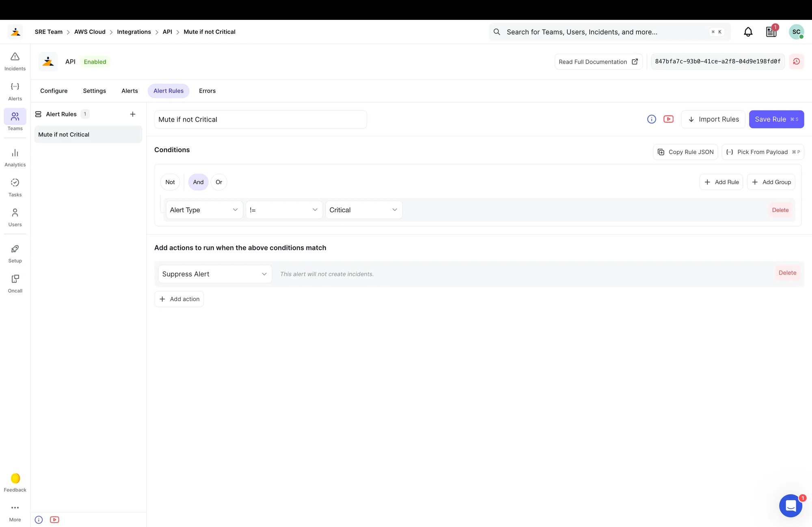The height and width of the screenshot is (527, 812).
Task: Select the Or condition operator
Action: pos(219,182)
